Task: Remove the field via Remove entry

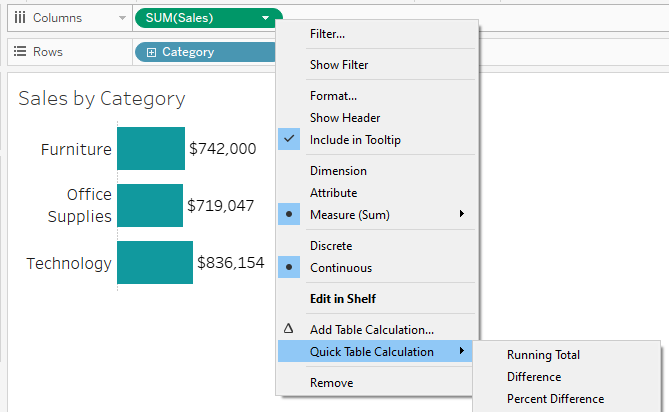Action: [331, 382]
